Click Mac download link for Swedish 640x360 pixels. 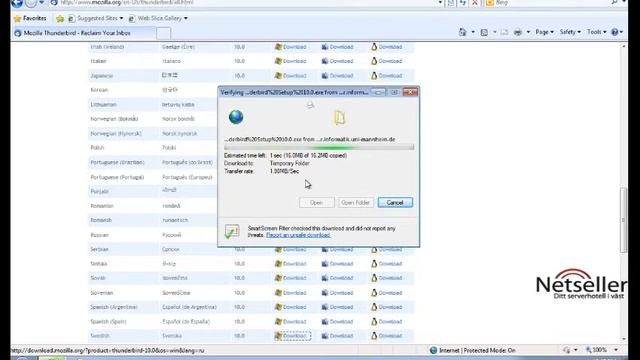coord(337,336)
